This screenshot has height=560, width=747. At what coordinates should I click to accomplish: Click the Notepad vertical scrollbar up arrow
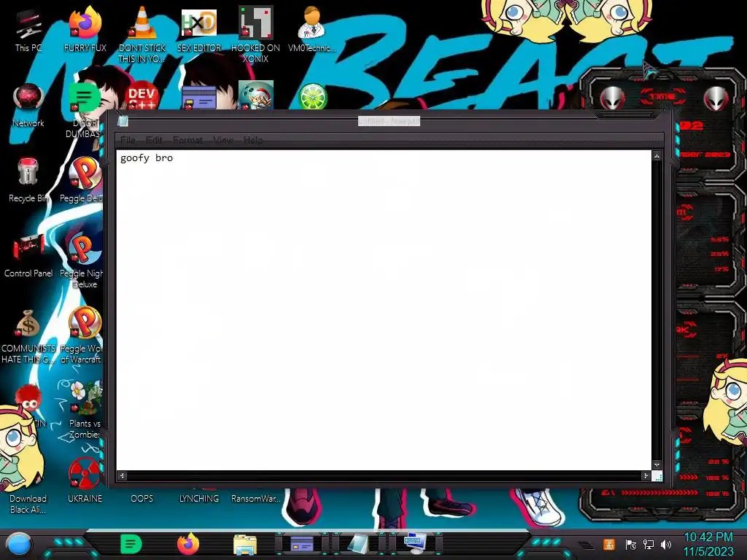coord(657,156)
